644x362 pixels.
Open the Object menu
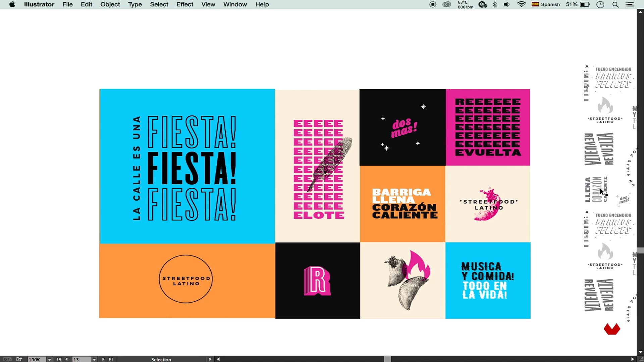tap(110, 4)
